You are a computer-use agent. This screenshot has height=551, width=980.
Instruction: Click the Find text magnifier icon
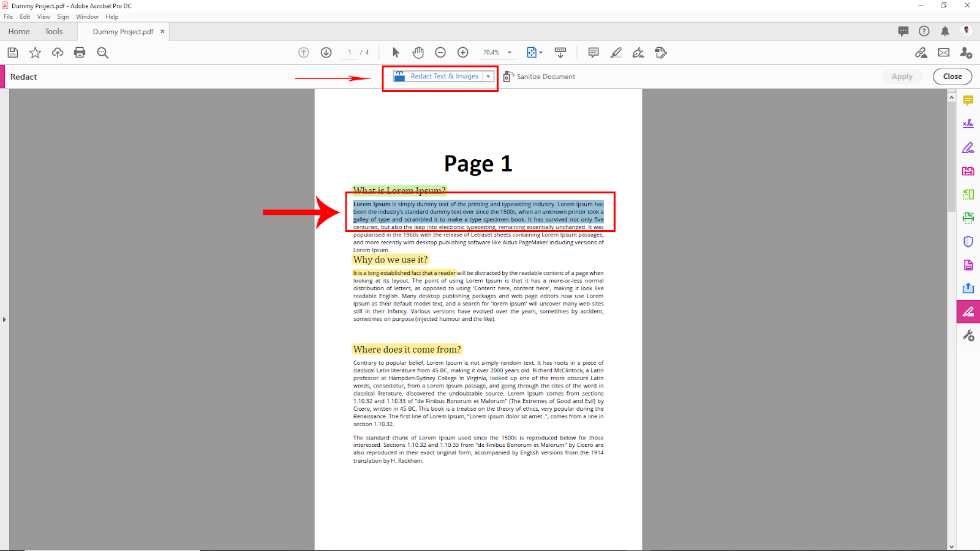click(x=103, y=53)
